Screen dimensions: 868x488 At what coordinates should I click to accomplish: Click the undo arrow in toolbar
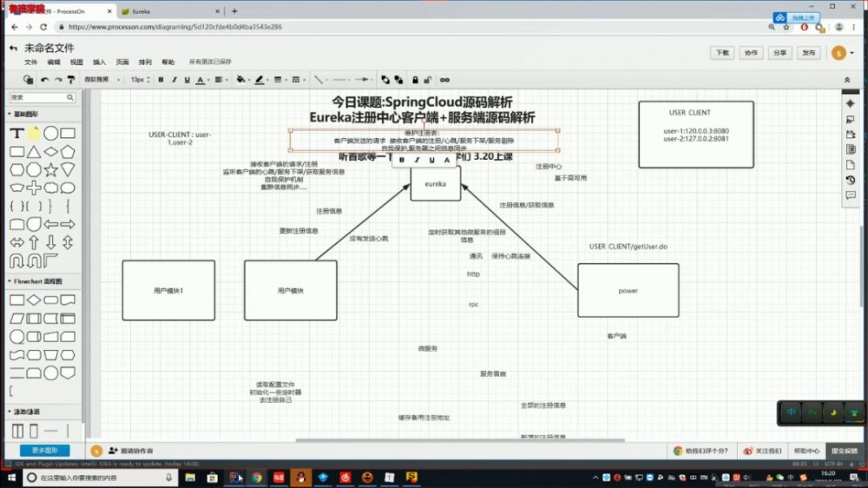coord(44,80)
